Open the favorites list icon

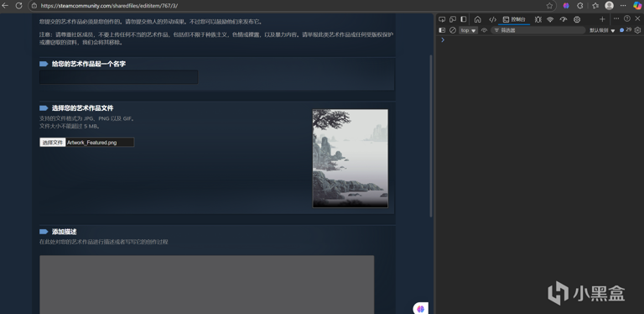[x=595, y=6]
